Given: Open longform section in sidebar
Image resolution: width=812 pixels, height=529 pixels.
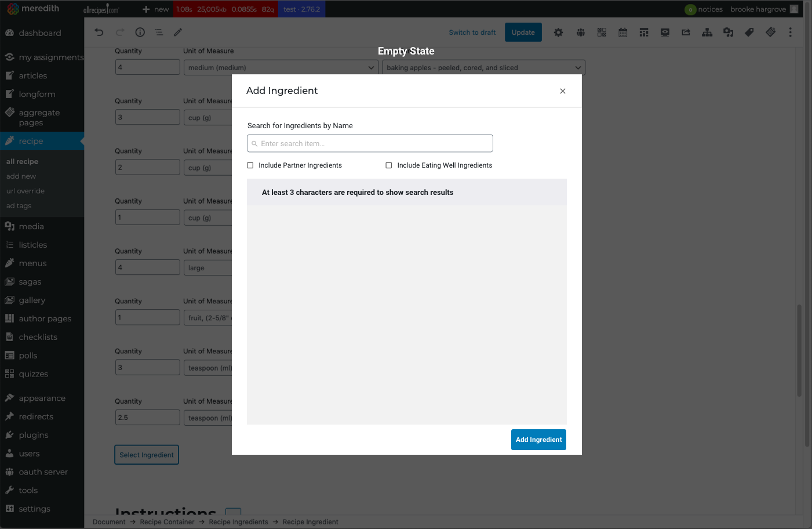Looking at the screenshot, I should [37, 94].
